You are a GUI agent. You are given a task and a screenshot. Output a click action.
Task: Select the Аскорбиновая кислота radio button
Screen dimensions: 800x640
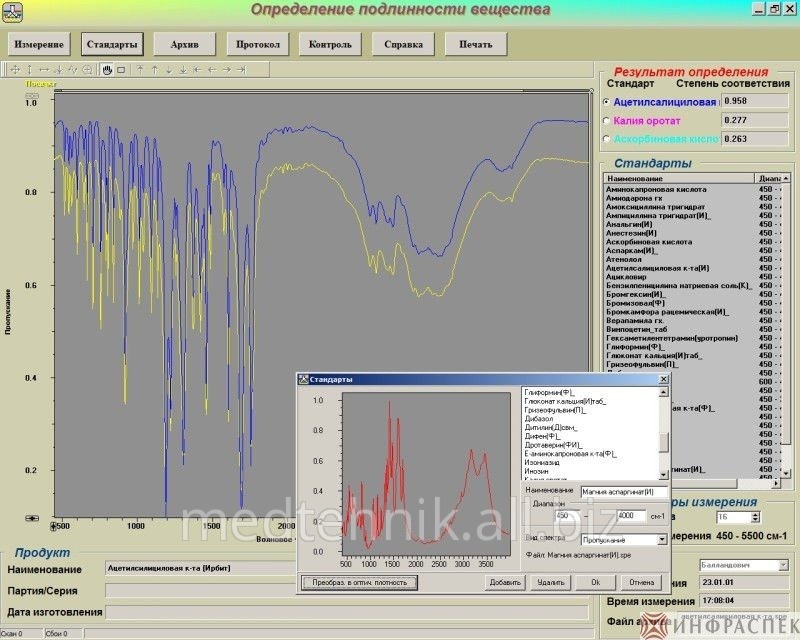[x=606, y=139]
